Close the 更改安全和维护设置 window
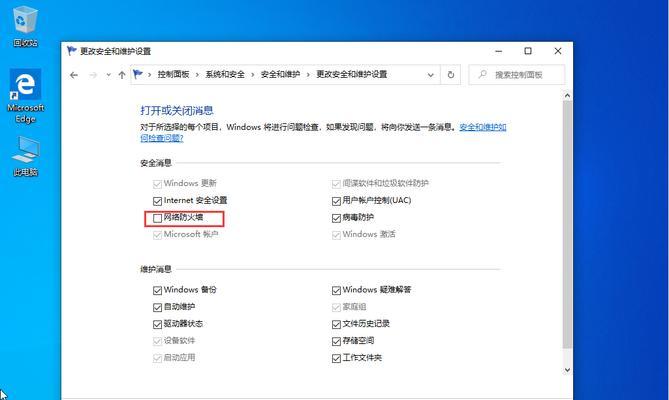Screen dimensions: 669x400 click(558, 51)
